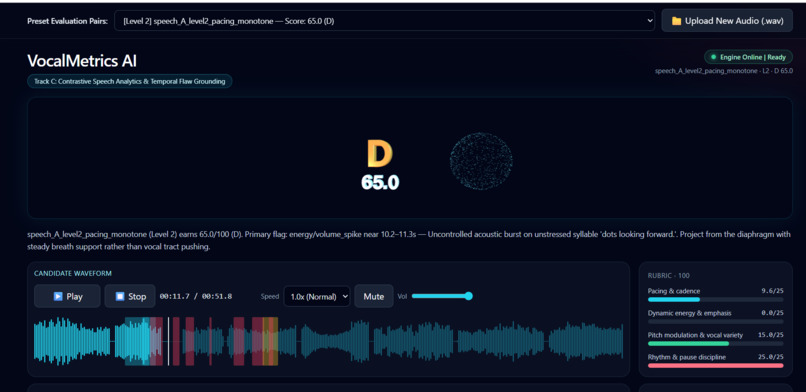Click the orange flagged segment in waveform
The image size is (806, 392).
270,341
